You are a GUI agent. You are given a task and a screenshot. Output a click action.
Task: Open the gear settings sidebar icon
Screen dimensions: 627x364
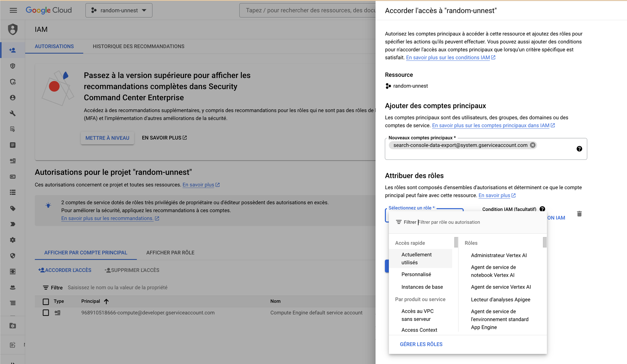[13, 240]
